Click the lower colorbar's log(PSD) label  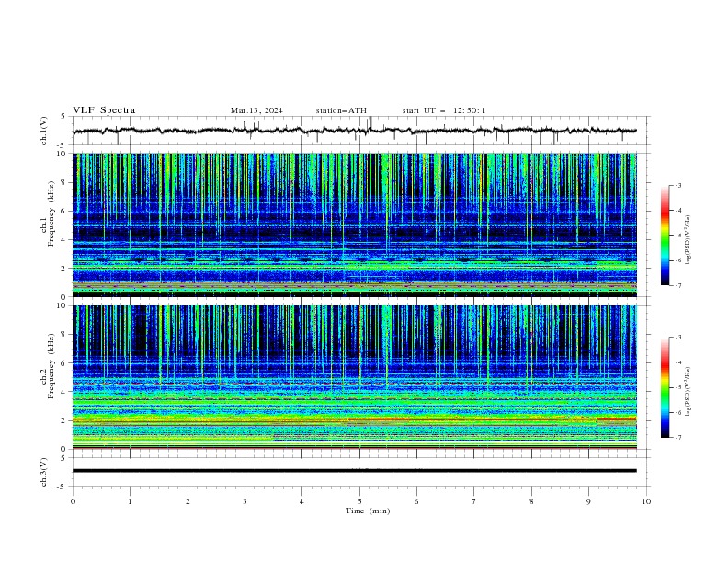coord(688,391)
